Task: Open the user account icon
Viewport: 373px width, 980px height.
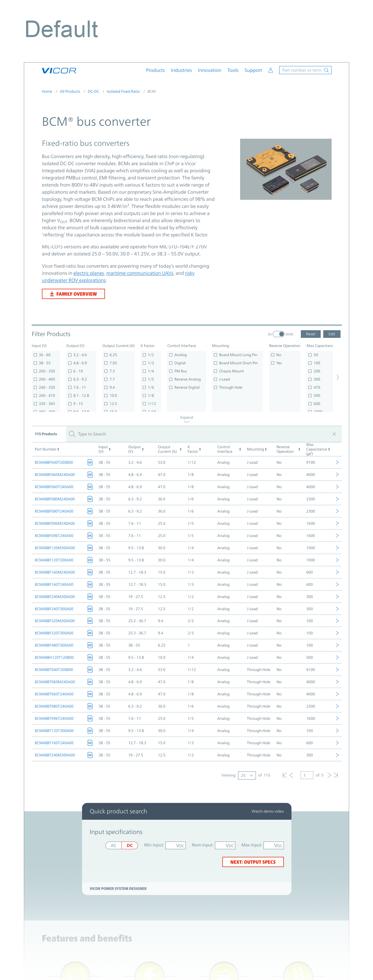Action: coord(270,70)
